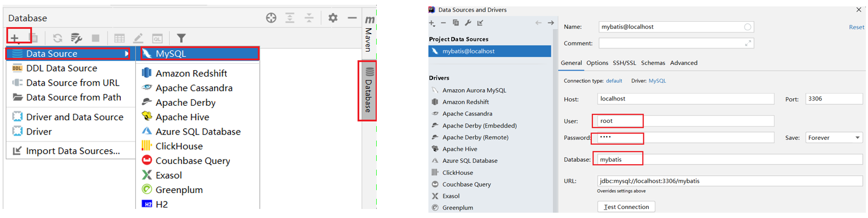Click the add data source plus icon
Screen dimensions: 868x218
coord(14,38)
